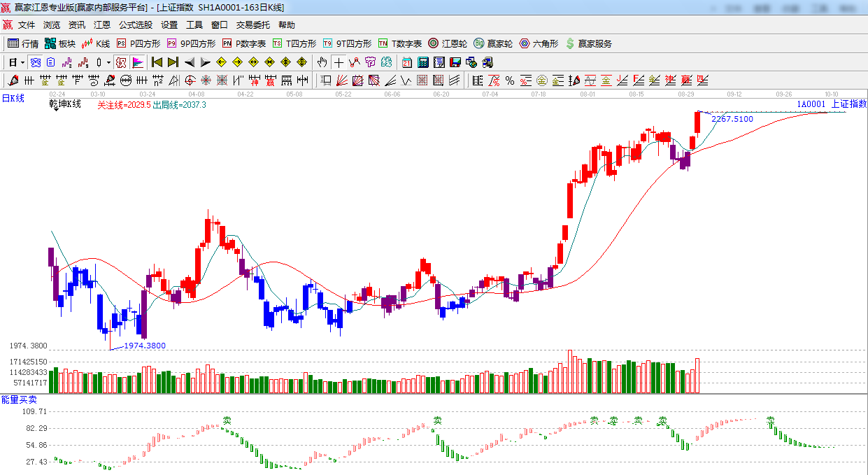This screenshot has height=475, width=868.
Task: Click the percent (%) drawing tool icon
Action: 510,80
